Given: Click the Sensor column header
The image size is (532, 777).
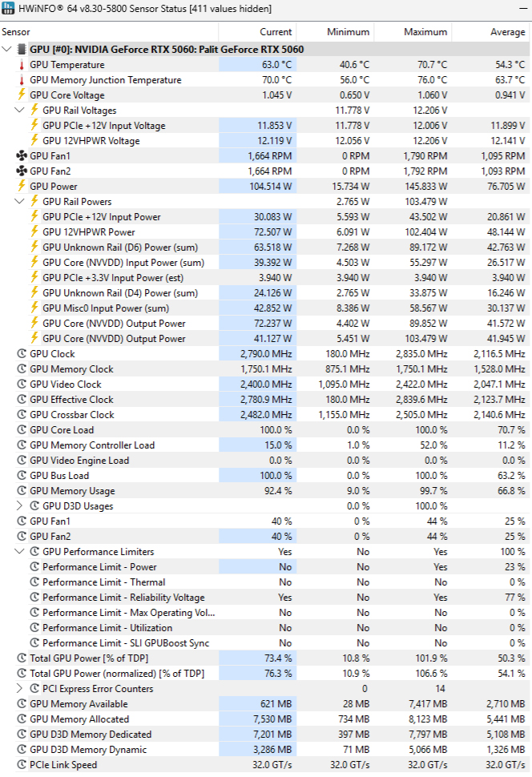Looking at the screenshot, I should (x=109, y=32).
